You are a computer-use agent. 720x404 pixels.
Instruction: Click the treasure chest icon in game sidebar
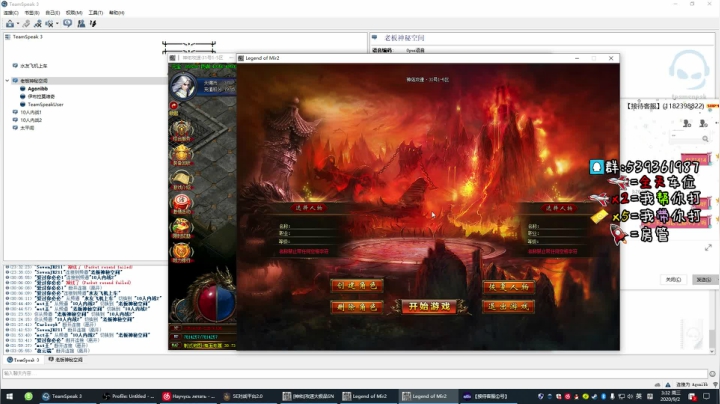pyautogui.click(x=182, y=228)
